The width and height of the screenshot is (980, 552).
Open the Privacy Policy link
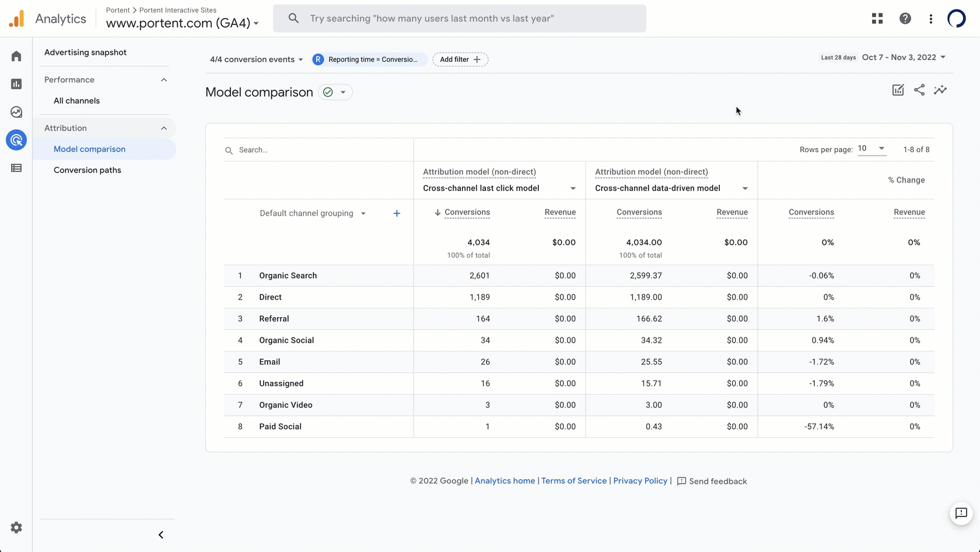[x=640, y=481]
